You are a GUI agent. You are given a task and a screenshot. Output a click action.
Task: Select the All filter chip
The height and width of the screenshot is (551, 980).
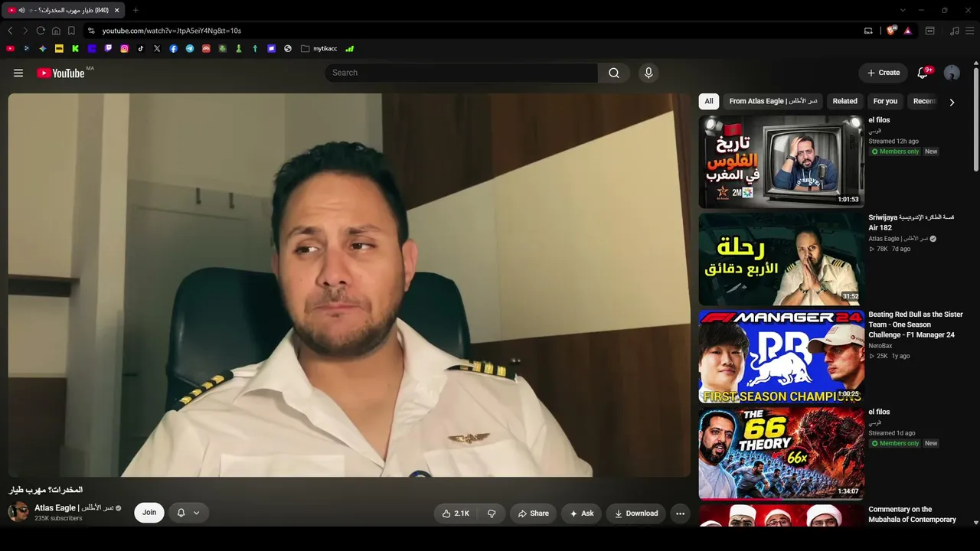click(x=709, y=101)
